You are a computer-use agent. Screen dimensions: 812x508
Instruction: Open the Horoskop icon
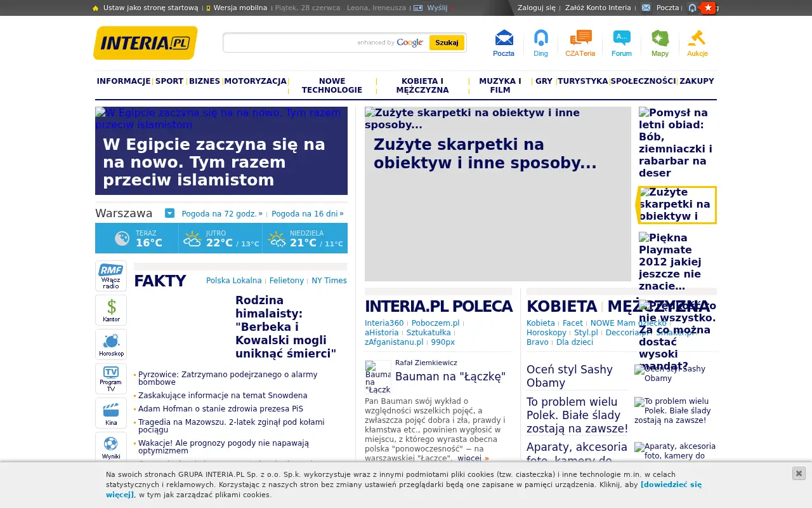tap(111, 344)
